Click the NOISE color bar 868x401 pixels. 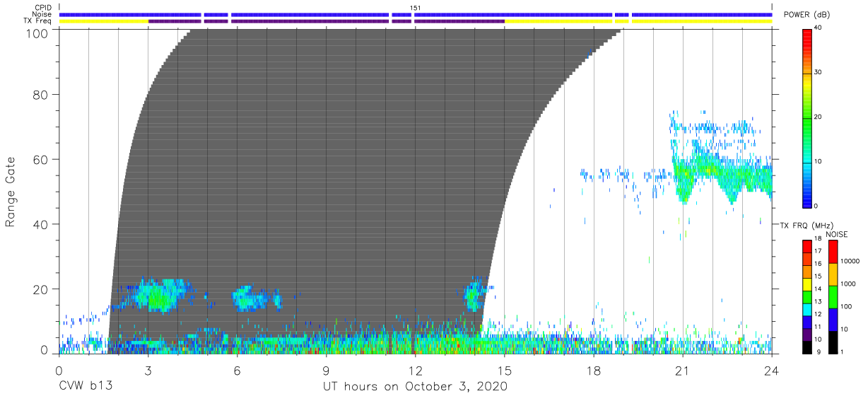833,296
